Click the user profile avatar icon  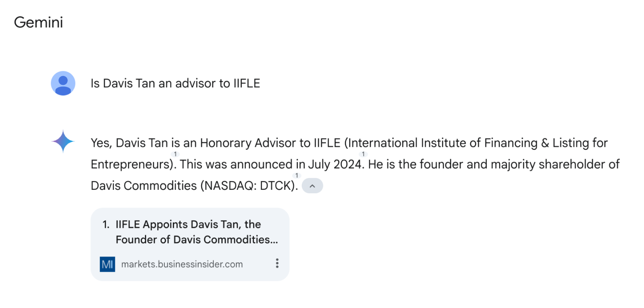63,83
